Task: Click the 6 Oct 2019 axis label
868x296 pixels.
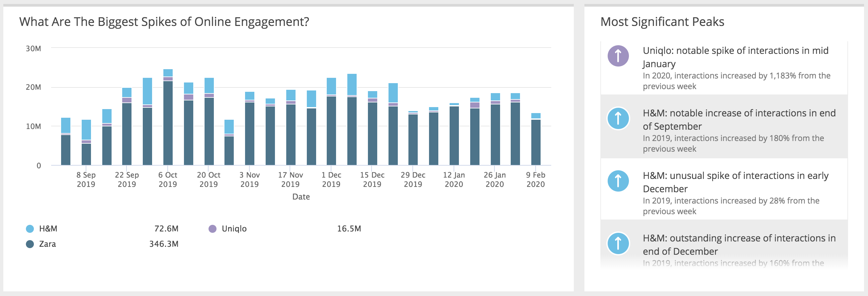Action: (x=168, y=180)
